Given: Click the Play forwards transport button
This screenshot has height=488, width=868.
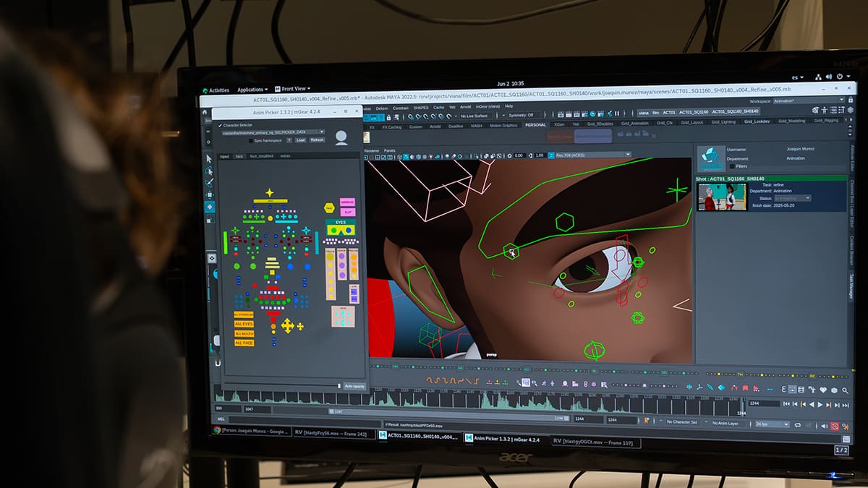Looking at the screenshot, I should pos(820,405).
